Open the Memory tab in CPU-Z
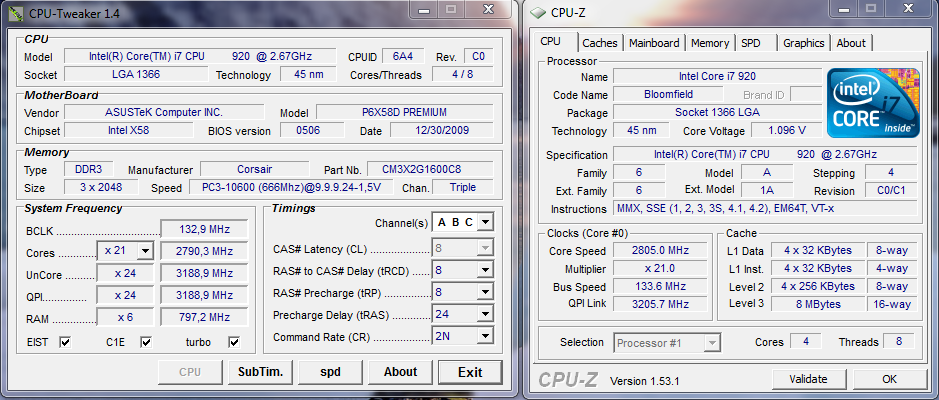The width and height of the screenshot is (939, 400). pyautogui.click(x=710, y=43)
